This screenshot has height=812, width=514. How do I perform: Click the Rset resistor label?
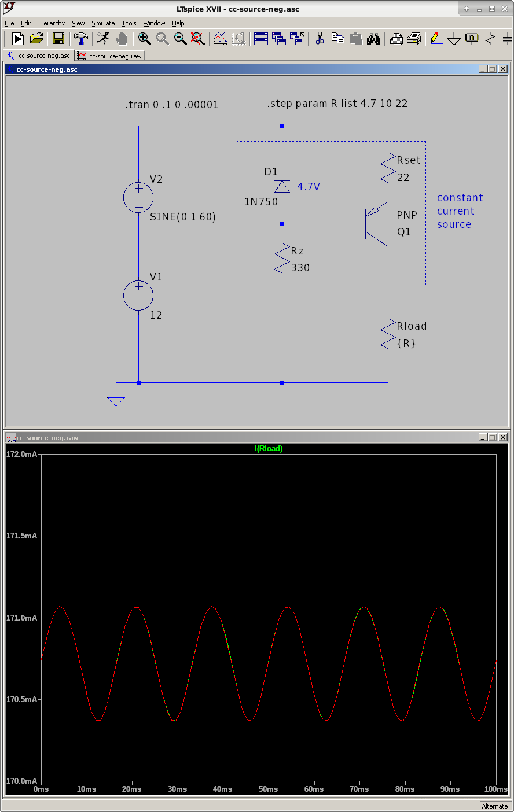click(x=409, y=160)
